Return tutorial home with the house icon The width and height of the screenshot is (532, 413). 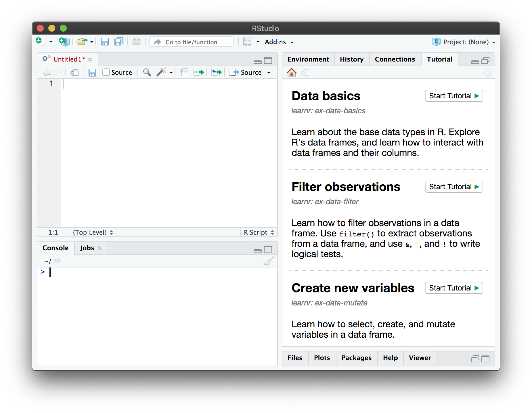[x=291, y=72]
